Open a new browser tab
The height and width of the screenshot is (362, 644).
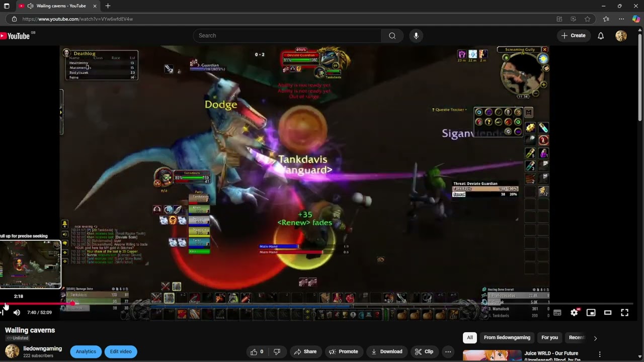(x=108, y=6)
